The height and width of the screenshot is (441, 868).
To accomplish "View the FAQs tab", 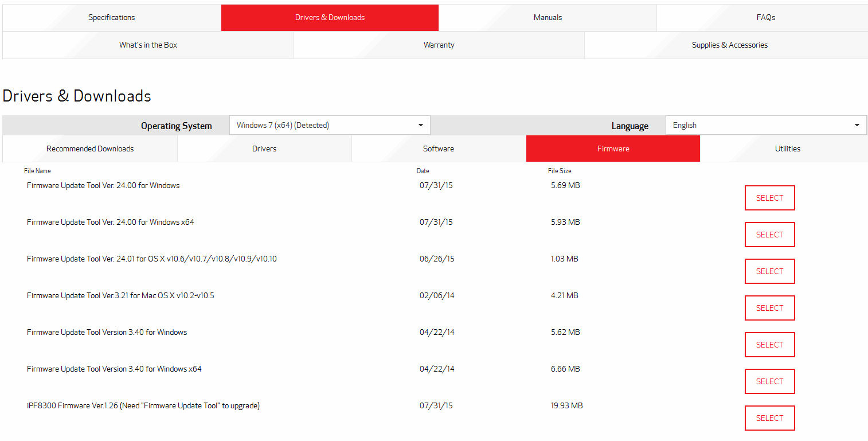I will [765, 17].
